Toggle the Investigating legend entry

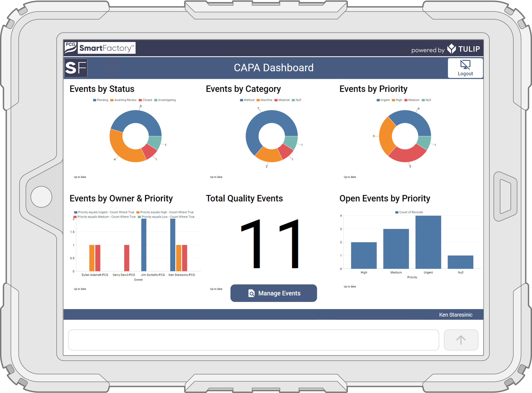[165, 100]
